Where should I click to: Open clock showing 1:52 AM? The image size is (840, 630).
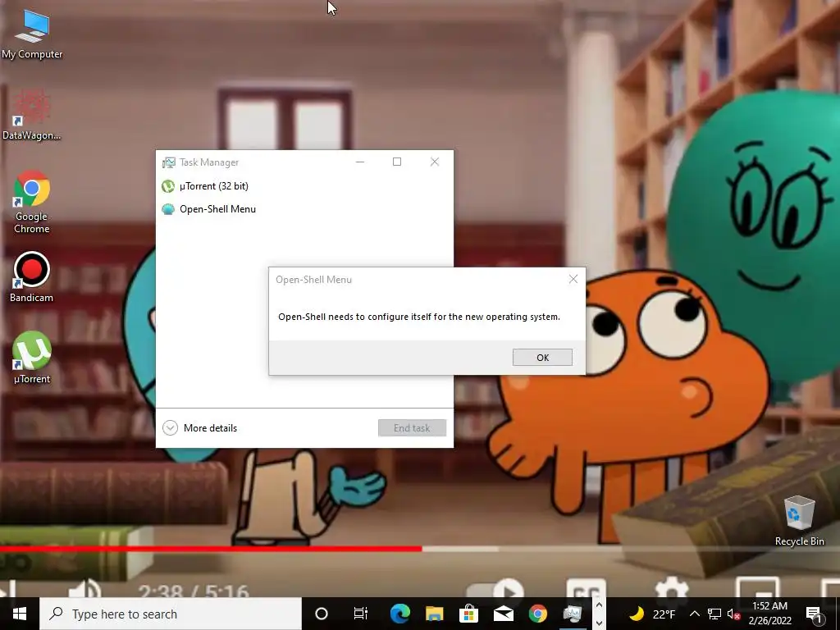click(x=770, y=614)
